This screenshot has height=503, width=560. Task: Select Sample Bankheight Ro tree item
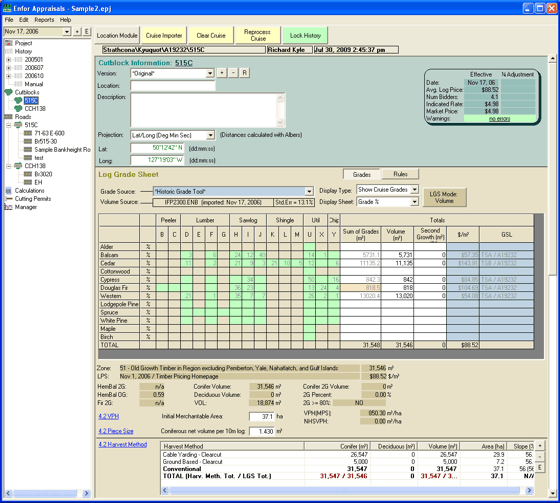click(62, 150)
